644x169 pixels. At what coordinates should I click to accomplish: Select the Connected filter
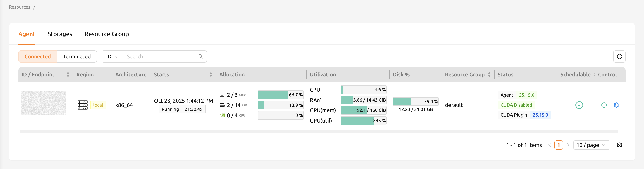pos(37,57)
